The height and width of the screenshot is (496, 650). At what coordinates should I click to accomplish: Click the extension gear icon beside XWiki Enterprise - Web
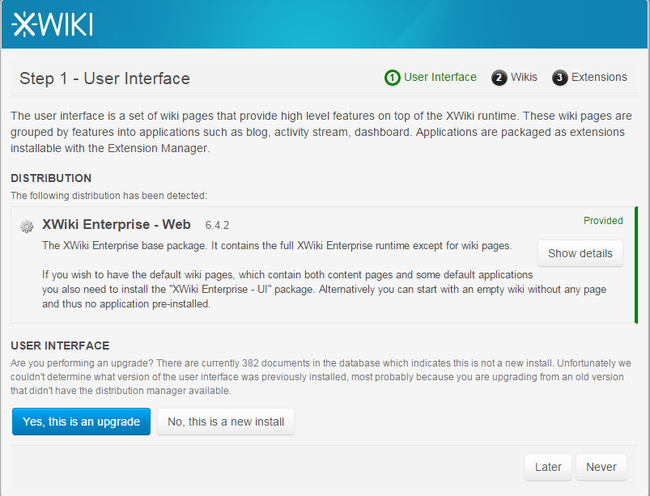point(27,226)
